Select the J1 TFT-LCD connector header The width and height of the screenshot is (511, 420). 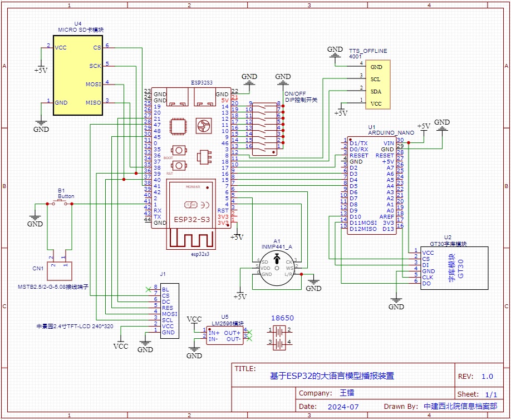pos(169,311)
